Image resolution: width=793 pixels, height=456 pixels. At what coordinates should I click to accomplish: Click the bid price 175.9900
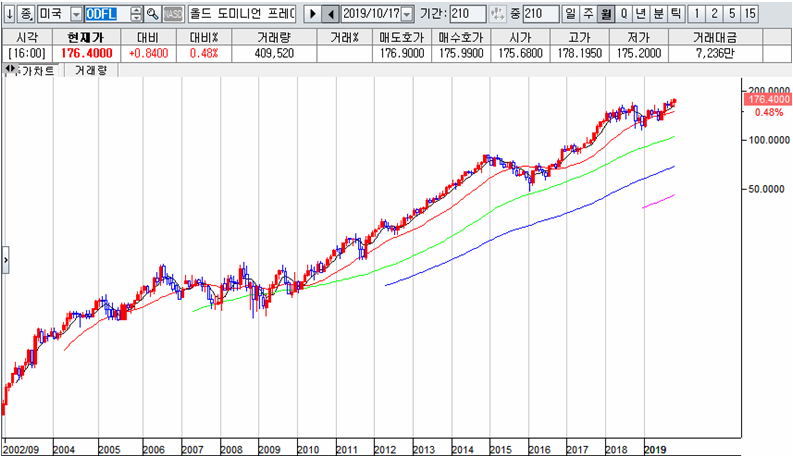(x=461, y=54)
